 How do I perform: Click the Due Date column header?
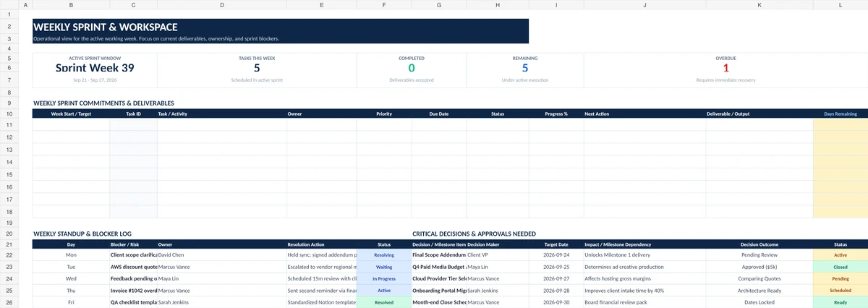[439, 114]
